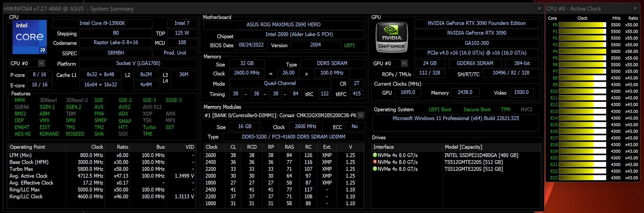The width and height of the screenshot is (644, 213).
Task: Click the RDSEED feature flag
Action: (75, 134)
